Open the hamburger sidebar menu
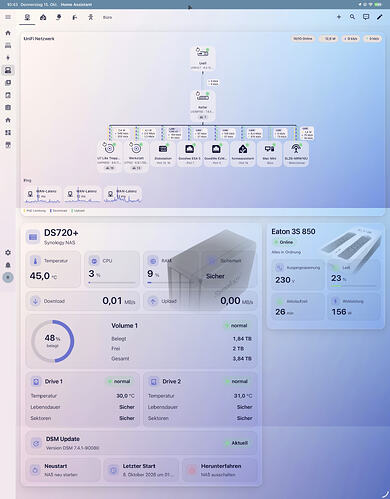390x499 pixels. [8, 17]
